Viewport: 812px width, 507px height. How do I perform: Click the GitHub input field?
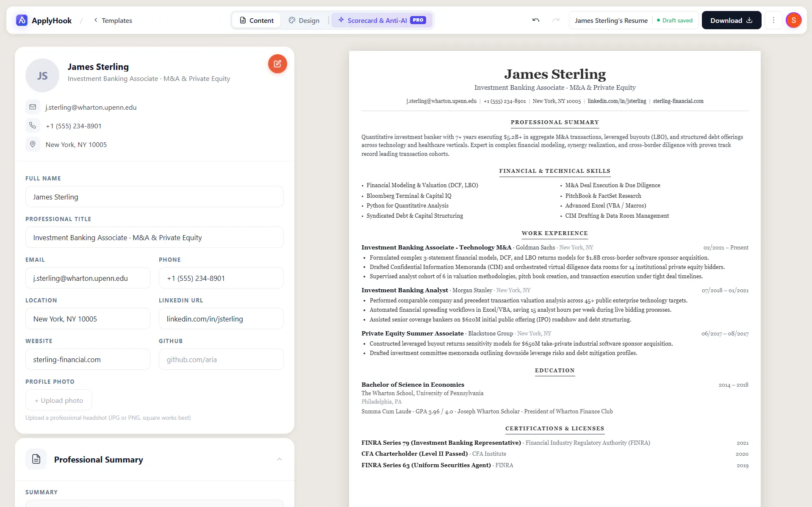[x=221, y=360]
